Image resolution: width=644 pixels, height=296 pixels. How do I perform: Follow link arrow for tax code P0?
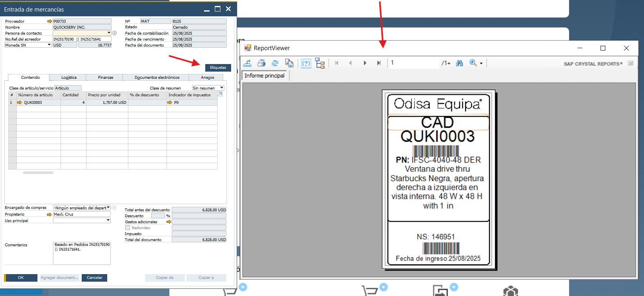coord(170,102)
